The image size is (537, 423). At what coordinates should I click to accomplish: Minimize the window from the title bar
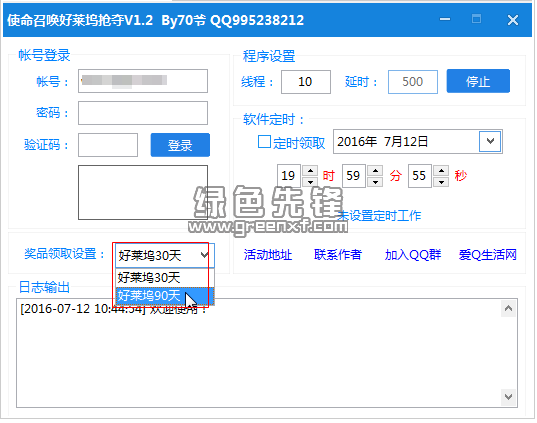[445, 20]
